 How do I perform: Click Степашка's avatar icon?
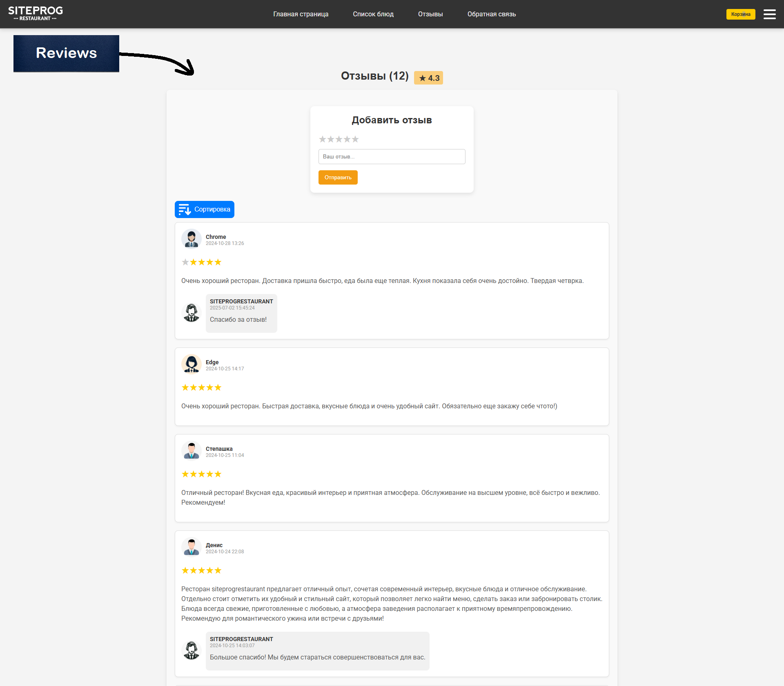[x=191, y=451]
